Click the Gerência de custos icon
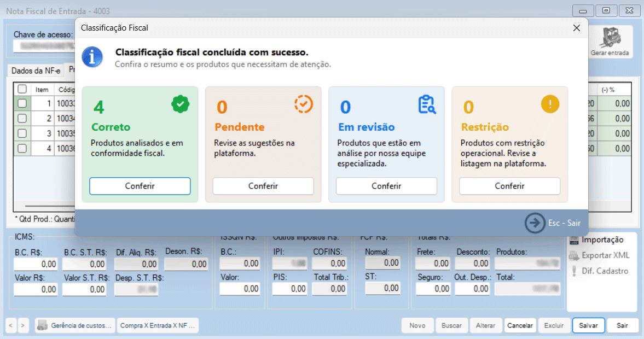 (x=42, y=325)
